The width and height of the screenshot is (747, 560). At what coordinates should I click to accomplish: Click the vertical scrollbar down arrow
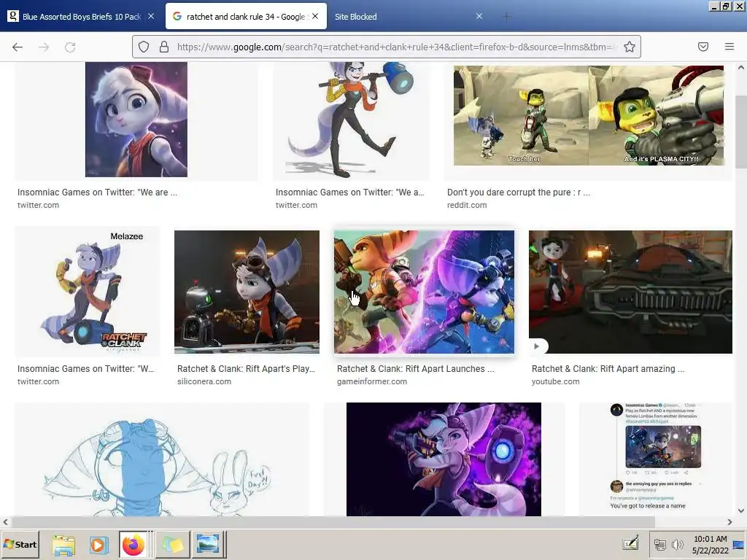[741, 511]
